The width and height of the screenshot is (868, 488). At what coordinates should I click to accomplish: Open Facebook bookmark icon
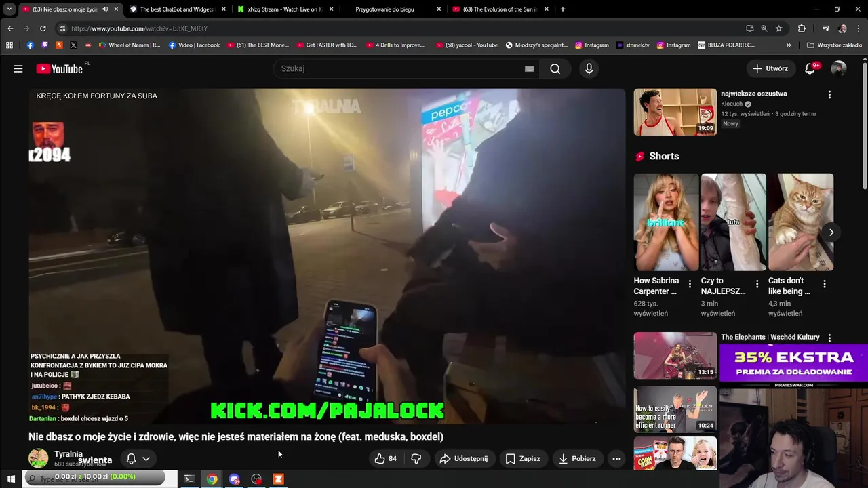30,45
